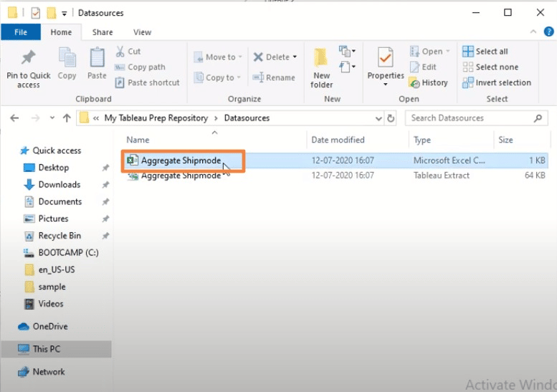Sort by the Size column header
Image resolution: width=557 pixels, height=392 pixels.
pos(505,140)
